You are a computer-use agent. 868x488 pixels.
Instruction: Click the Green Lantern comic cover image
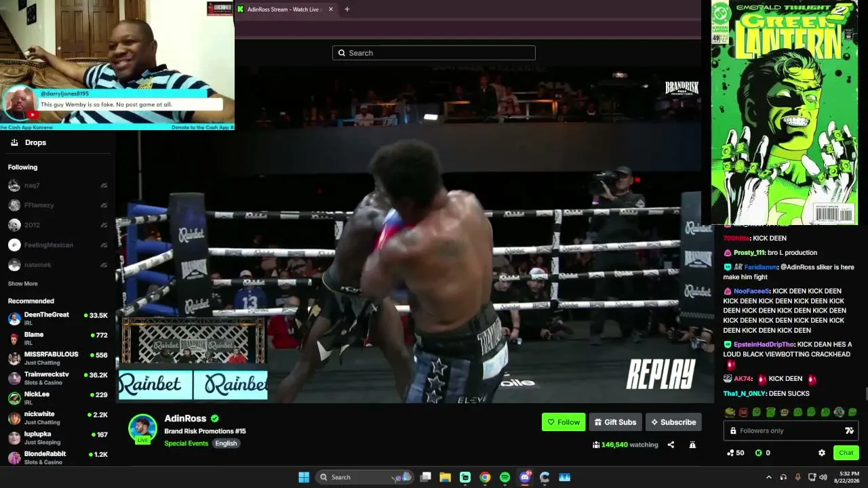(x=785, y=113)
